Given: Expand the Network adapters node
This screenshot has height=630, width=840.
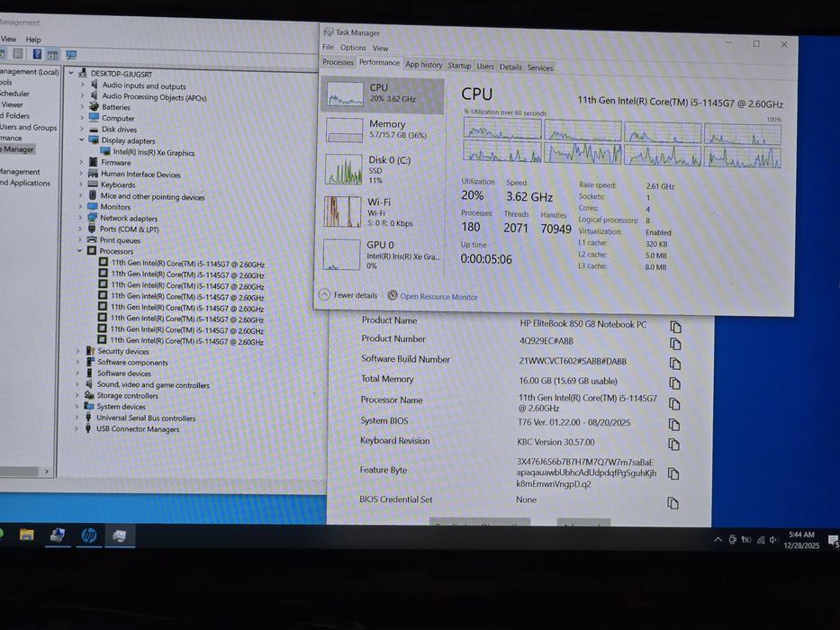Looking at the screenshot, I should point(81,218).
